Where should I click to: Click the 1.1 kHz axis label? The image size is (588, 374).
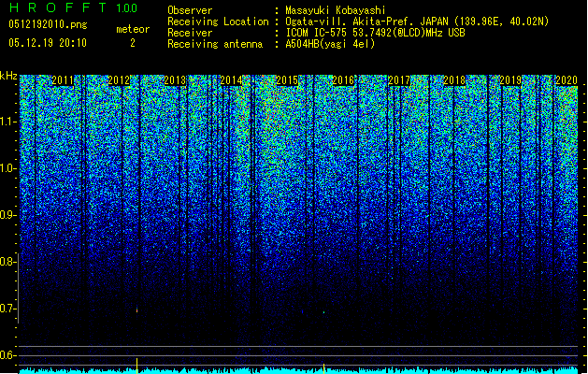(x=7, y=122)
